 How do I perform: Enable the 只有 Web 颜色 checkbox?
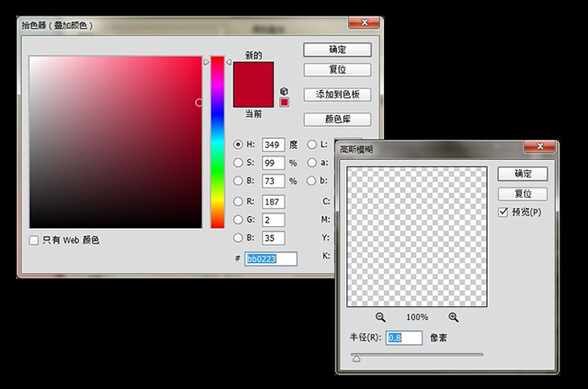pyautogui.click(x=34, y=240)
